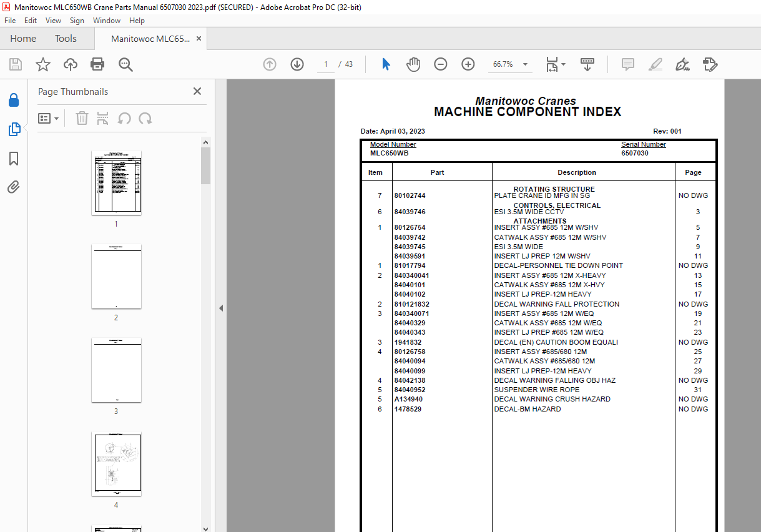Click DECAL-BM HAZARD description
The image size is (761, 532).
(x=528, y=409)
